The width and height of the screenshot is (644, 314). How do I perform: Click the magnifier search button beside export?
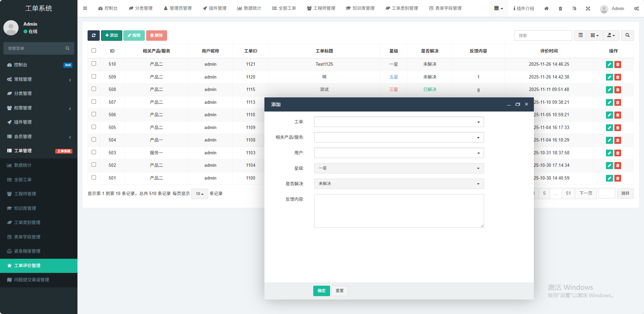pos(627,35)
